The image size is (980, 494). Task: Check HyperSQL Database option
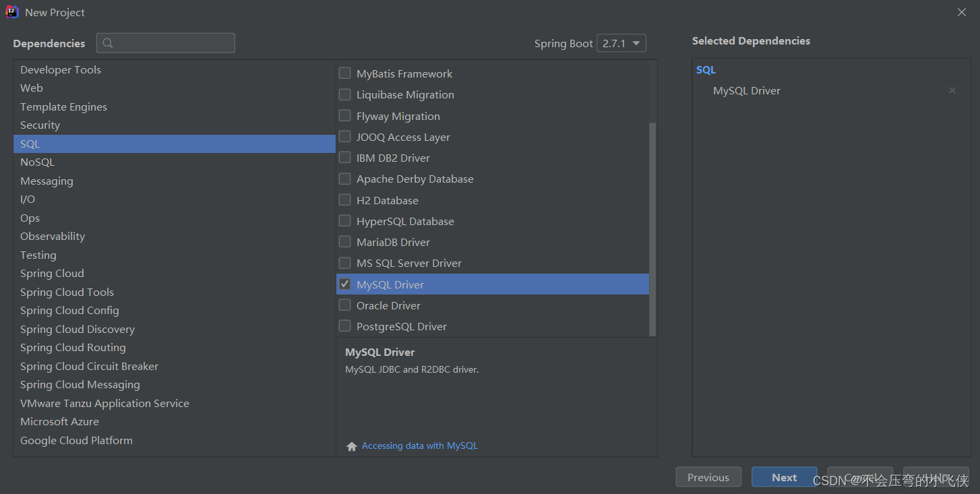[344, 221]
